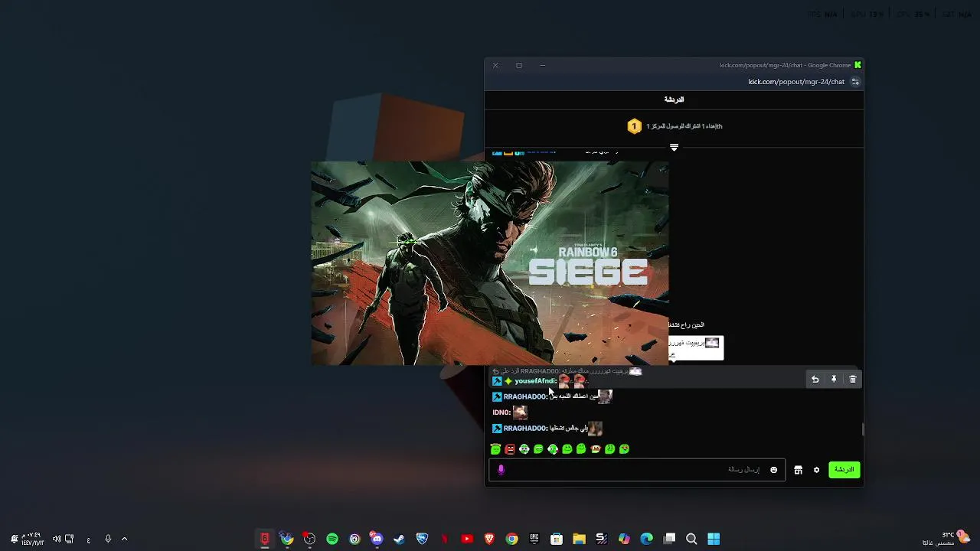Open Steam from the taskbar
The width and height of the screenshot is (980, 551).
[x=399, y=539]
